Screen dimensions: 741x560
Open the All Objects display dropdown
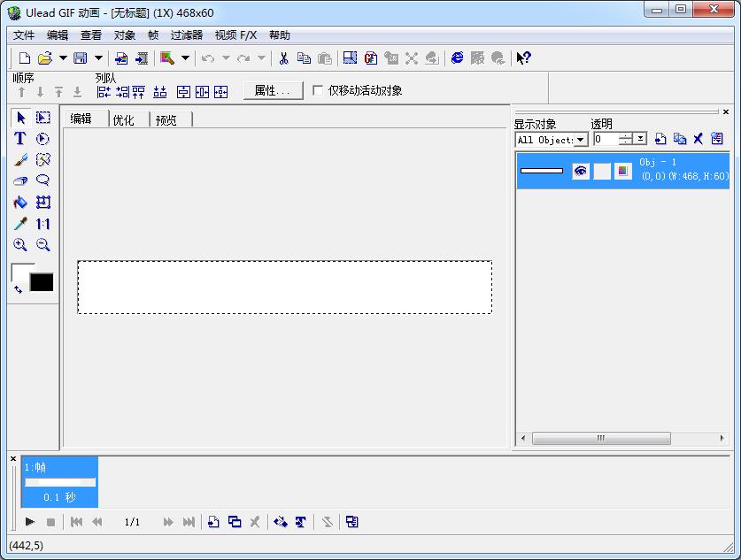click(581, 140)
